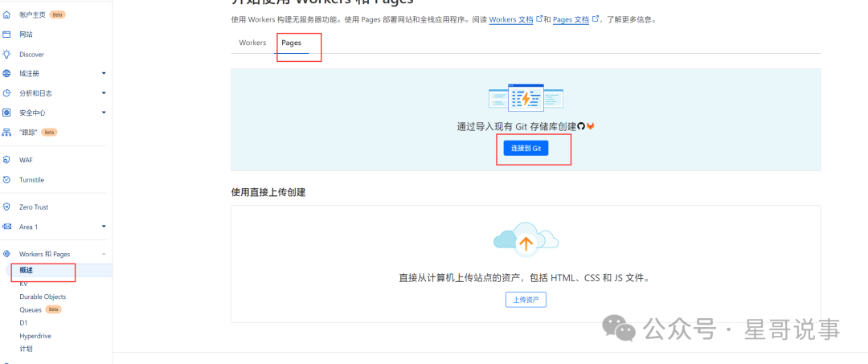Expand the 分析和日志 menu arrow
This screenshot has width=868, height=364.
(x=104, y=93)
